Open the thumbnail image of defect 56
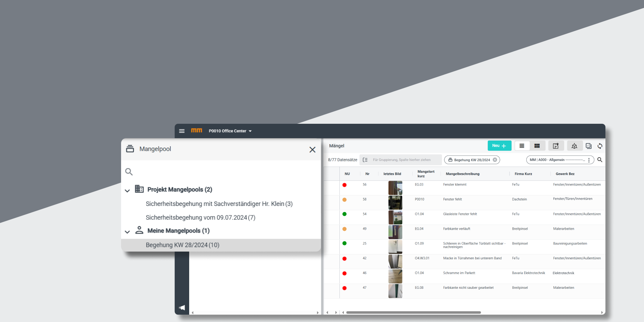 click(x=395, y=188)
